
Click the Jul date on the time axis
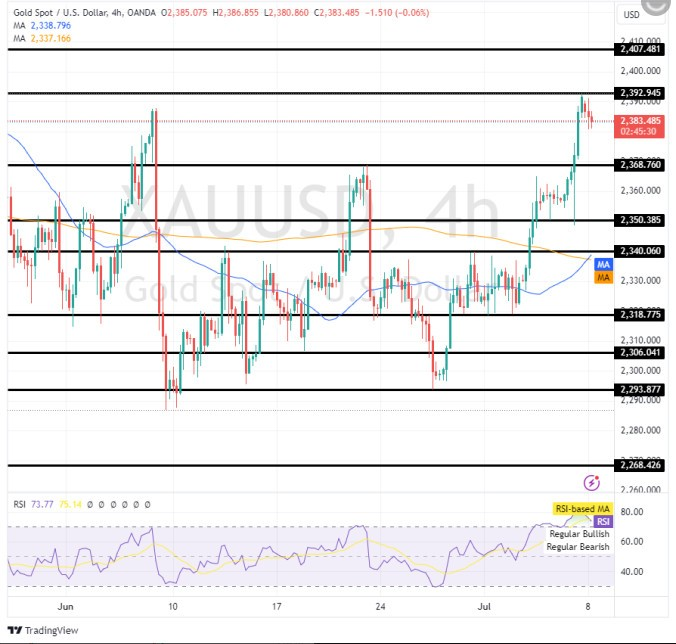point(484,606)
